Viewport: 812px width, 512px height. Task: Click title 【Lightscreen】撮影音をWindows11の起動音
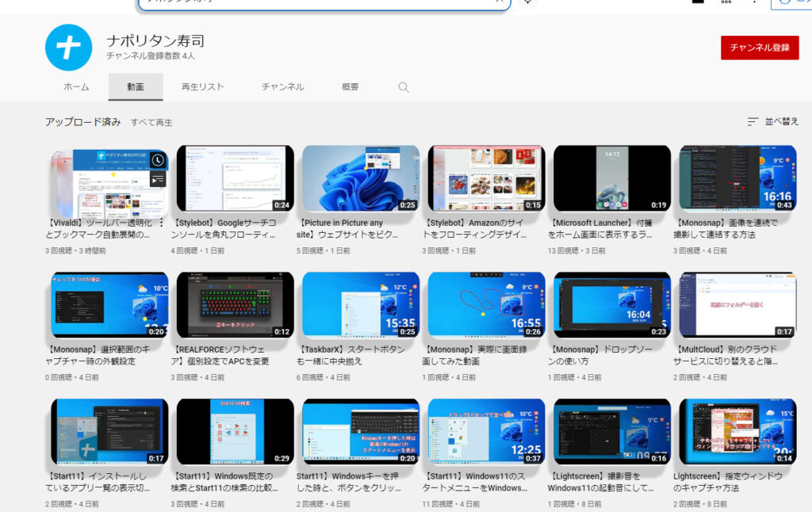coord(601,482)
